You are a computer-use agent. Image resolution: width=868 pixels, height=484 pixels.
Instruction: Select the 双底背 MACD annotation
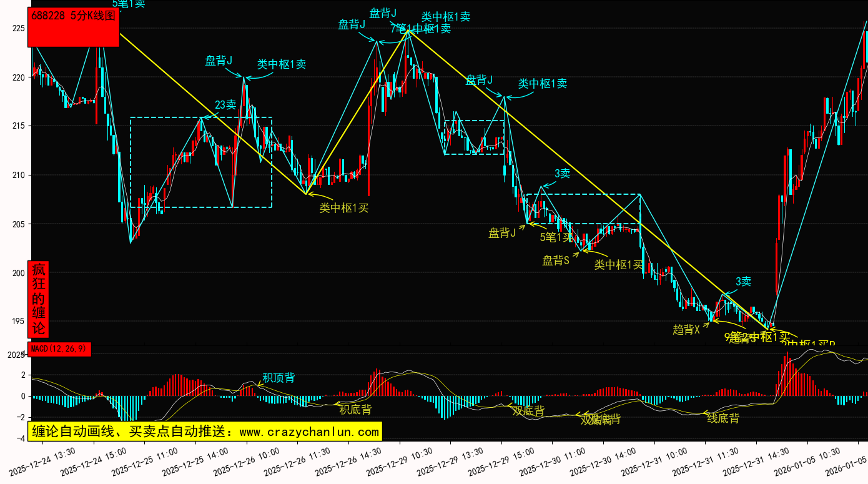tap(528, 410)
